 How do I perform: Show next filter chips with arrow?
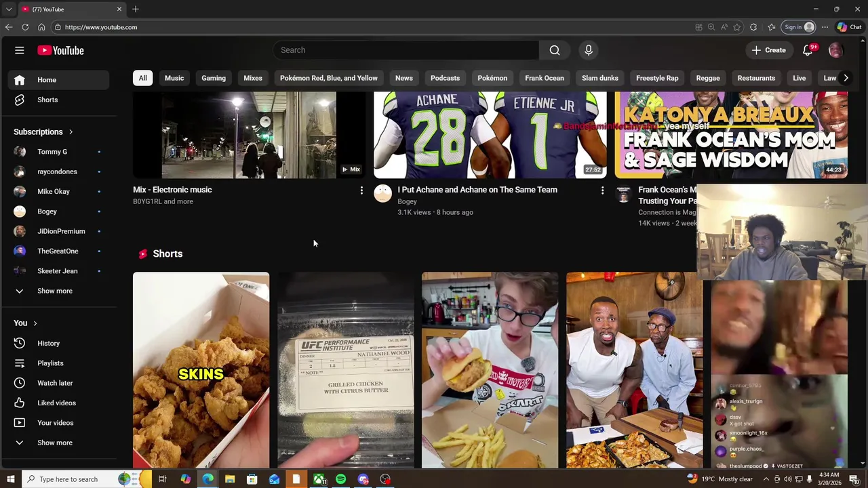846,78
